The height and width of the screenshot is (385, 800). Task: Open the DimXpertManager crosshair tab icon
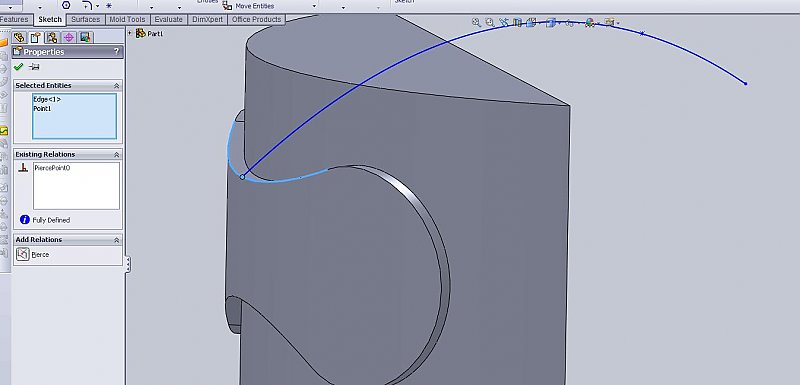coord(68,37)
